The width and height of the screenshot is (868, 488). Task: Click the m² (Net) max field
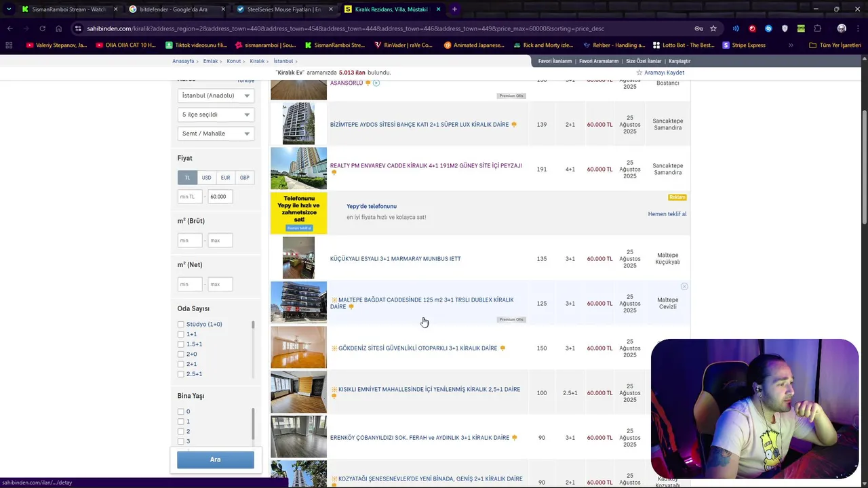pos(220,284)
